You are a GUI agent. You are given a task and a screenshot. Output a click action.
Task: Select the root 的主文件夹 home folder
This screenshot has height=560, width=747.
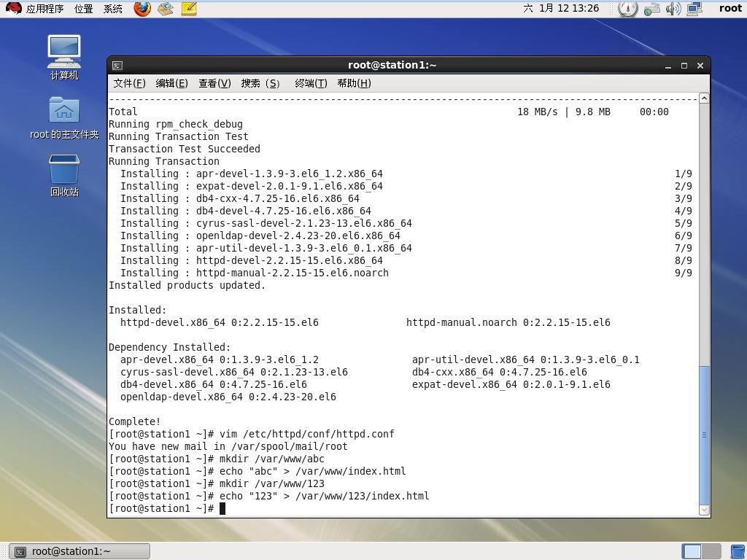point(64,117)
